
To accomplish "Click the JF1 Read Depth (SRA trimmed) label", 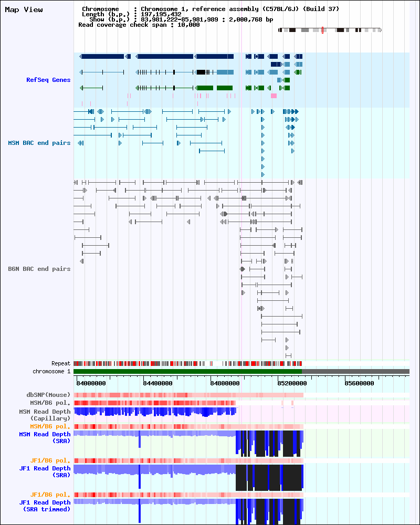I will [x=45, y=506].
